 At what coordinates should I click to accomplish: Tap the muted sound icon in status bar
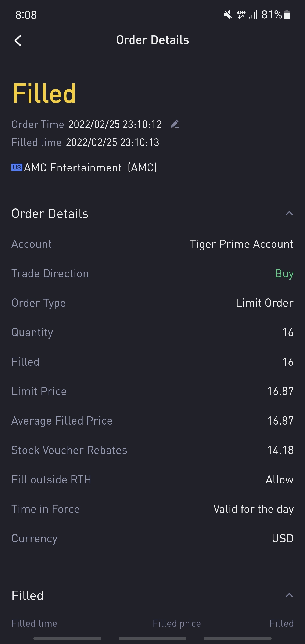pyautogui.click(x=228, y=15)
